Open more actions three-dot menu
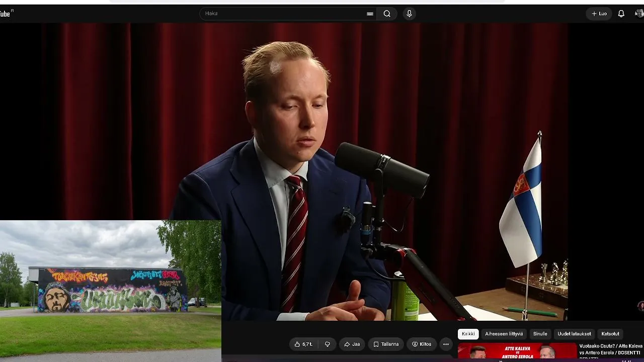This screenshot has width=644, height=362. (446, 344)
